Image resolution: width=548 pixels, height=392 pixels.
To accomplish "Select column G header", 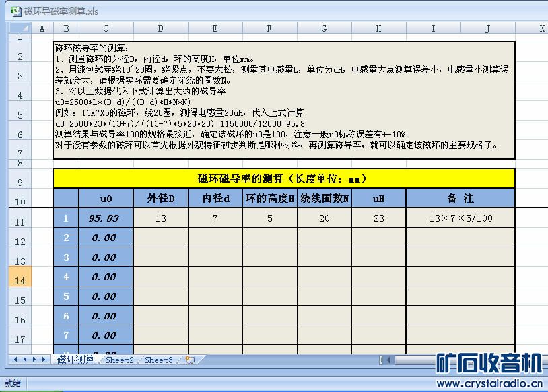I will click(x=324, y=28).
